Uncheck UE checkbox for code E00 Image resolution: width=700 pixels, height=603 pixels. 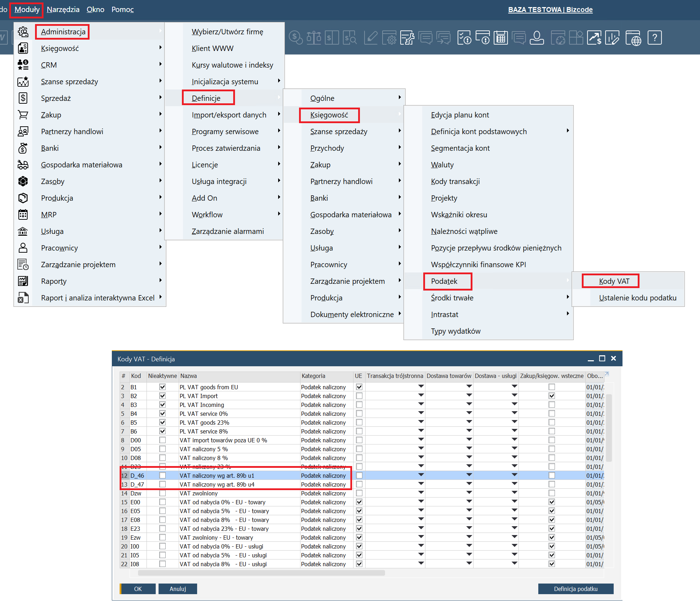coord(359,502)
